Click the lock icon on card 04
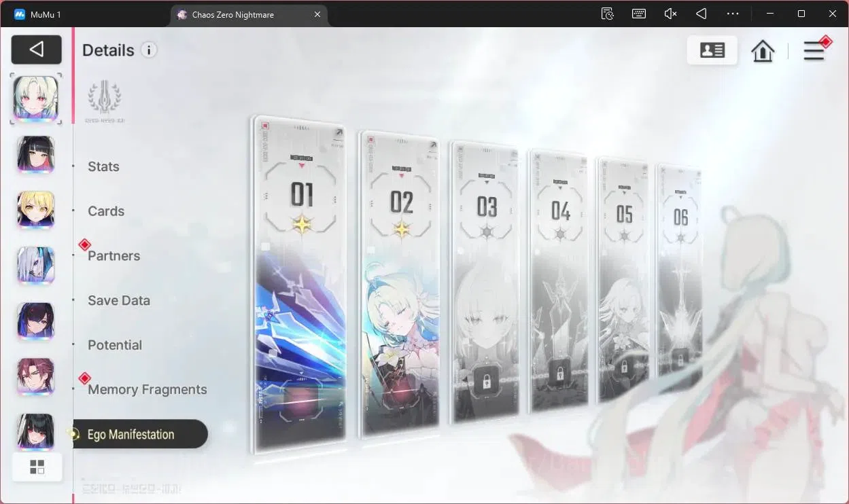This screenshot has width=849, height=504. (559, 373)
